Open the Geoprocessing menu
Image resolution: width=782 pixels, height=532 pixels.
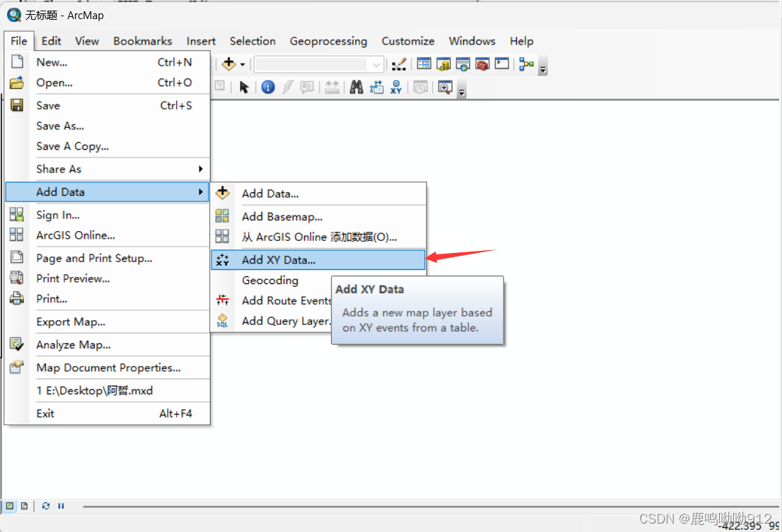tap(328, 41)
